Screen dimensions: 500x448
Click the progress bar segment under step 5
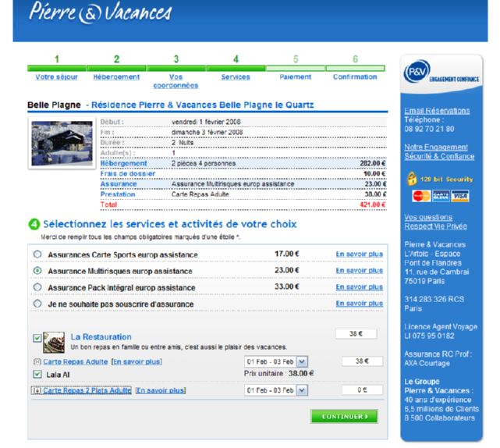click(x=296, y=68)
